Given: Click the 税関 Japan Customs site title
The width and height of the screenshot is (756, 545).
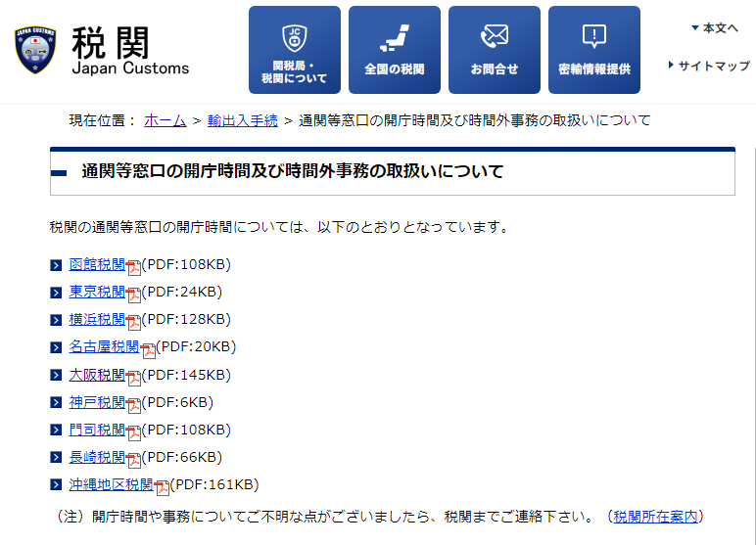Looking at the screenshot, I should pos(130,51).
